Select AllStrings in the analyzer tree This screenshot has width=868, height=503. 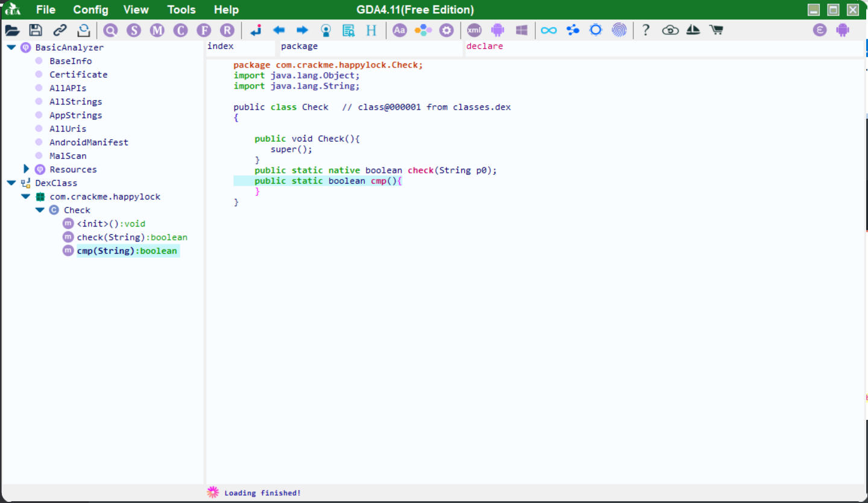click(76, 102)
